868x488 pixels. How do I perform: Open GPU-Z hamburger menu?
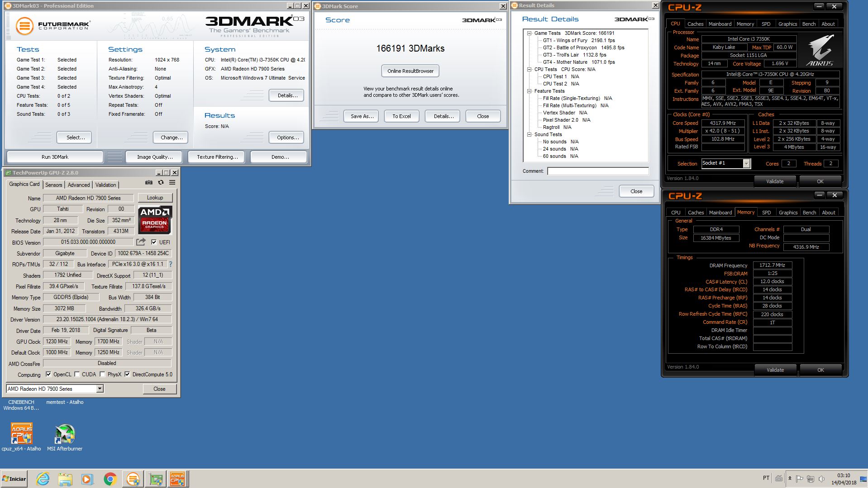pos(172,182)
